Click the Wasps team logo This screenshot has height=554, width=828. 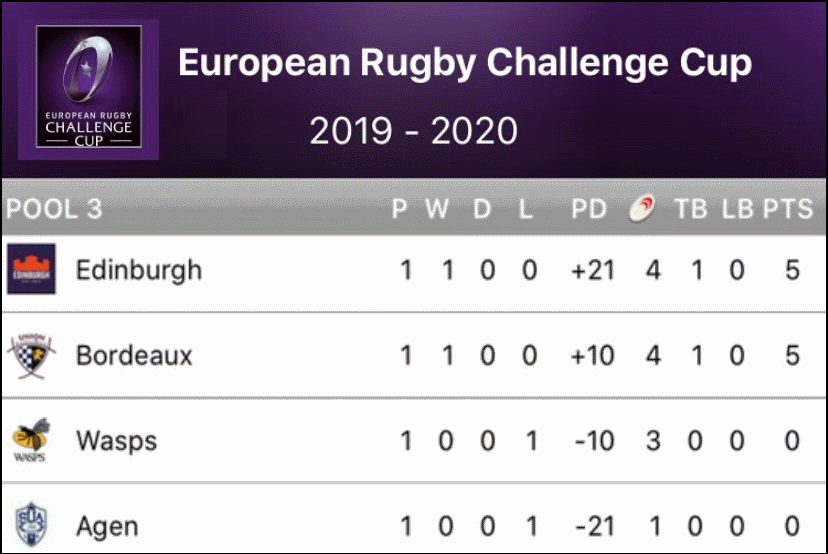pos(31,440)
